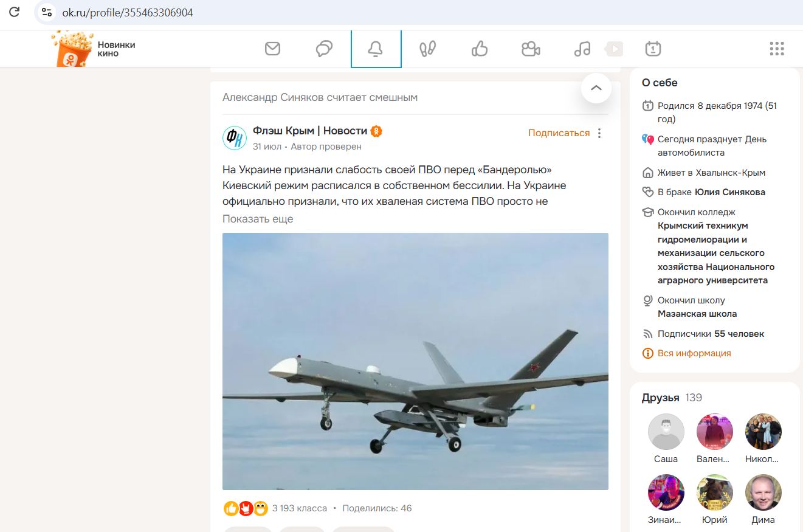803x532 pixels.
Task: Open the friend avatar labeled Никол...
Action: point(763,432)
